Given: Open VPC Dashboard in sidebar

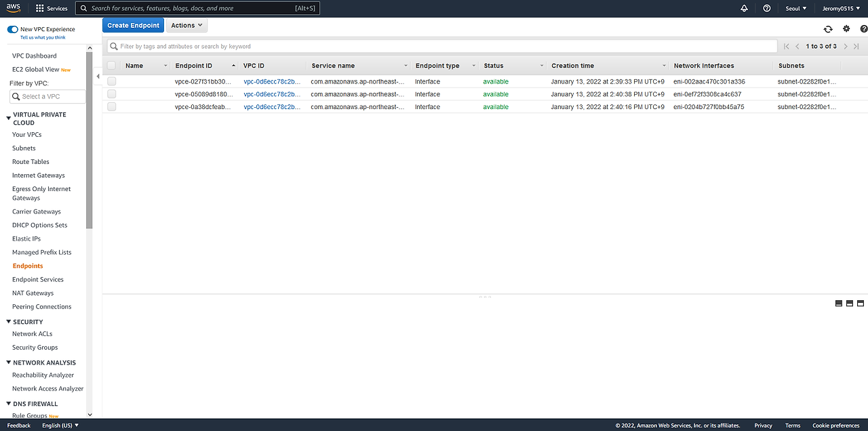Looking at the screenshot, I should tap(35, 56).
